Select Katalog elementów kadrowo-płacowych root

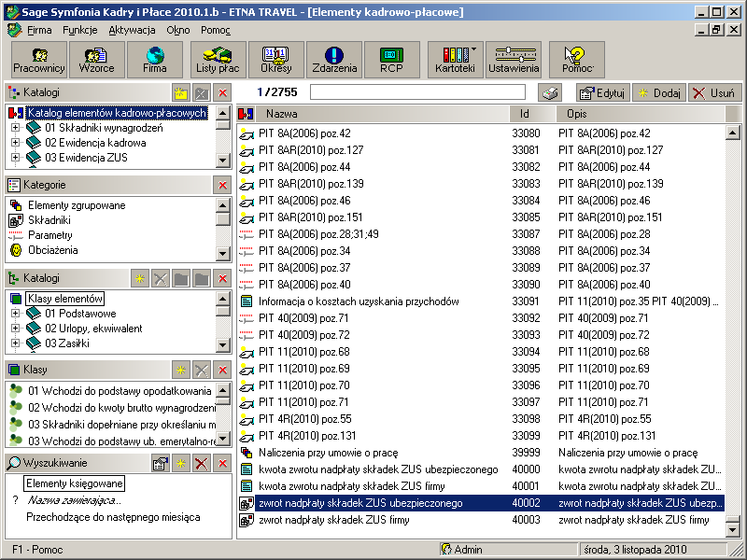tap(117, 113)
